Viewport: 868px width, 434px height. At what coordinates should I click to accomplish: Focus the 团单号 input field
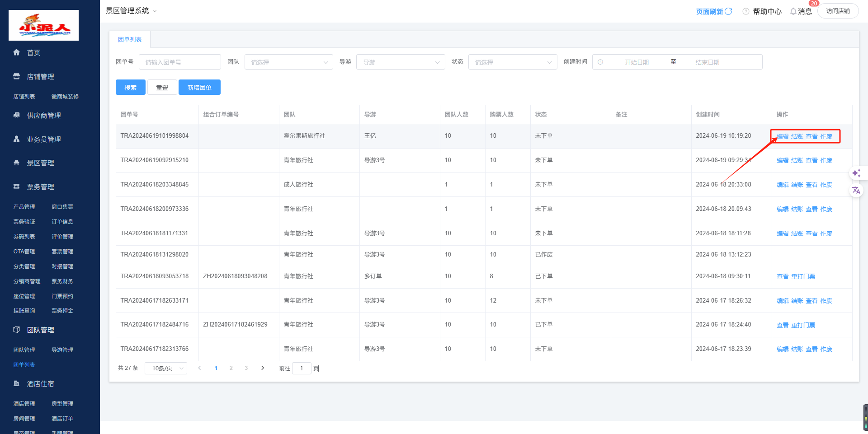click(x=179, y=62)
